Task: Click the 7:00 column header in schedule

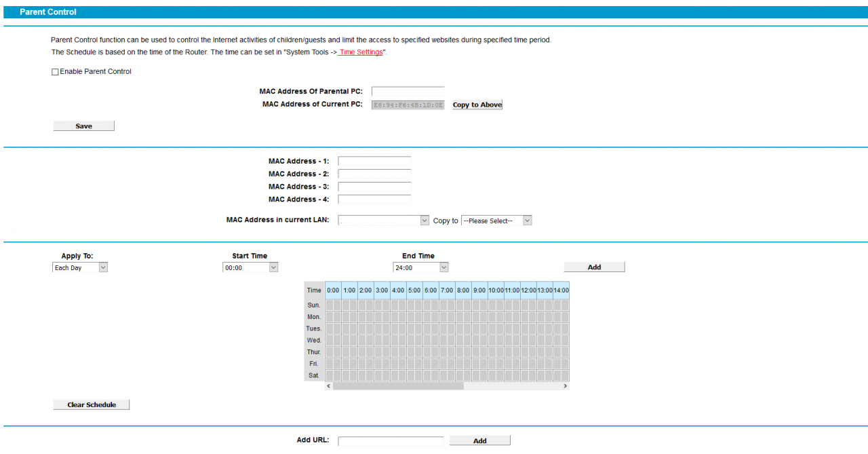Action: pyautogui.click(x=447, y=290)
